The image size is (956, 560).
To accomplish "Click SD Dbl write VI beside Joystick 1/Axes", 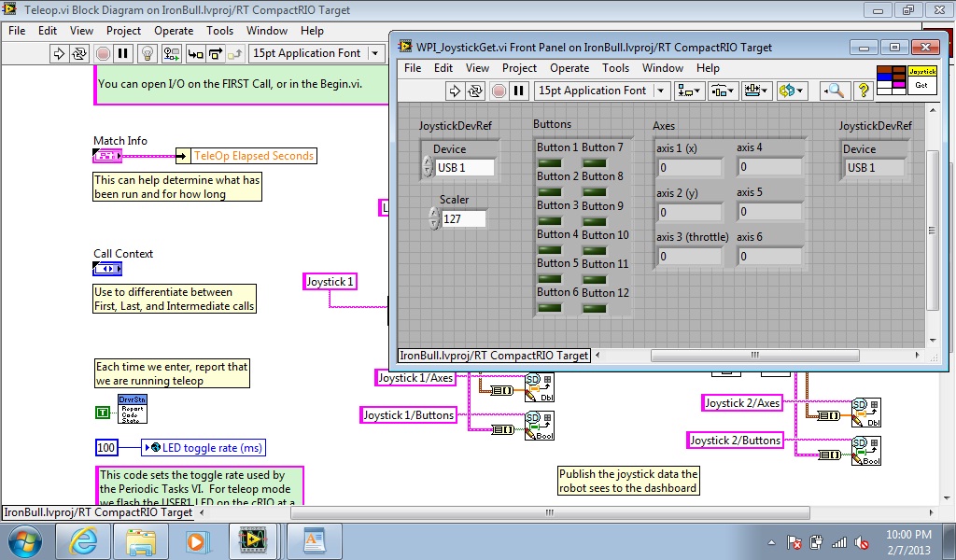I will pyautogui.click(x=540, y=387).
